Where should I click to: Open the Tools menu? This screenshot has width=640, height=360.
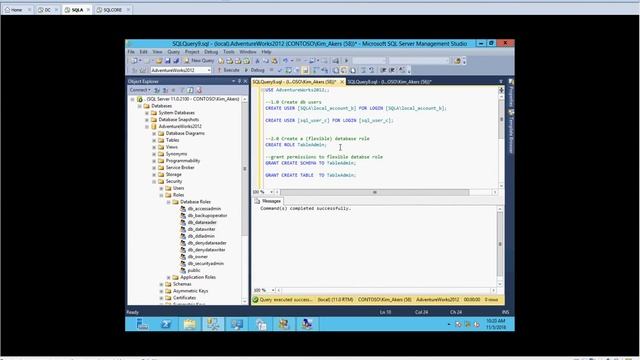(229, 52)
